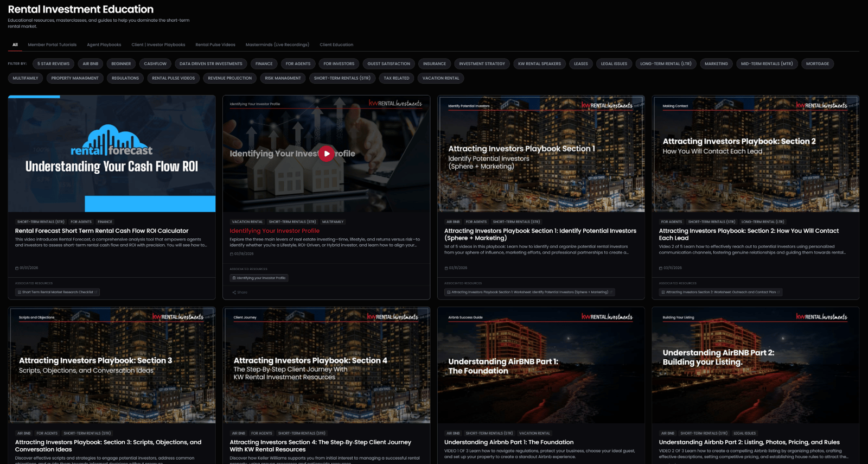Go to the Masterminds (Live Recordings) tab
The height and width of the screenshot is (464, 868).
pyautogui.click(x=277, y=45)
